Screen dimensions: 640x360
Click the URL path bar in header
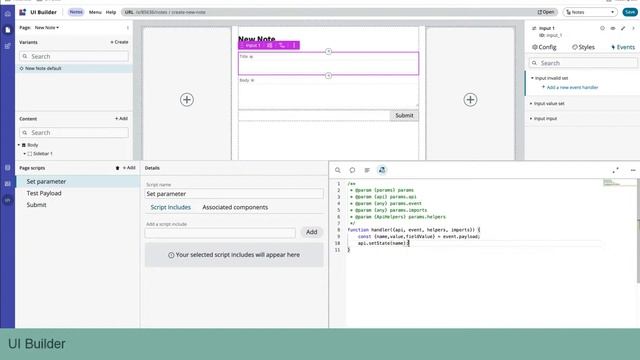click(340, 12)
